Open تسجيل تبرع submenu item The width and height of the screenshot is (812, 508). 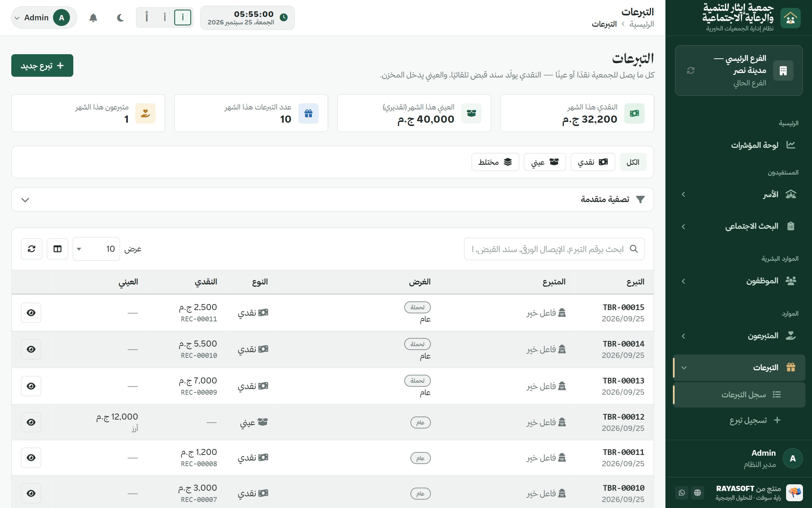tap(739, 420)
